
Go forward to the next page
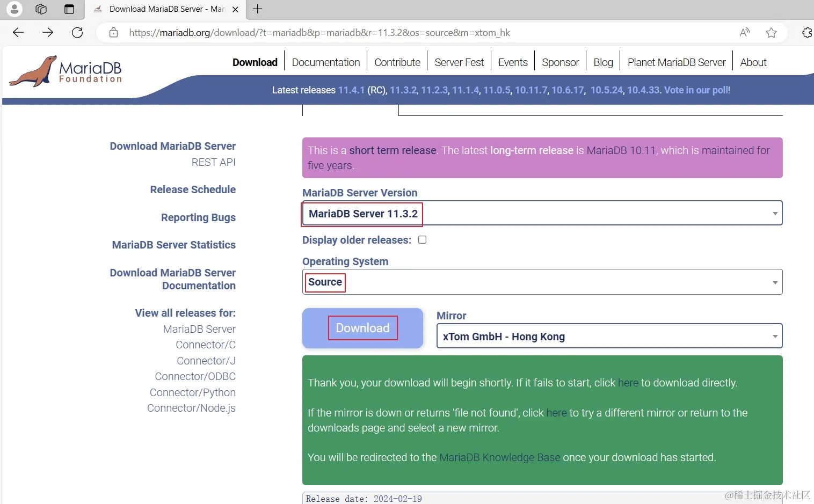[x=48, y=33]
